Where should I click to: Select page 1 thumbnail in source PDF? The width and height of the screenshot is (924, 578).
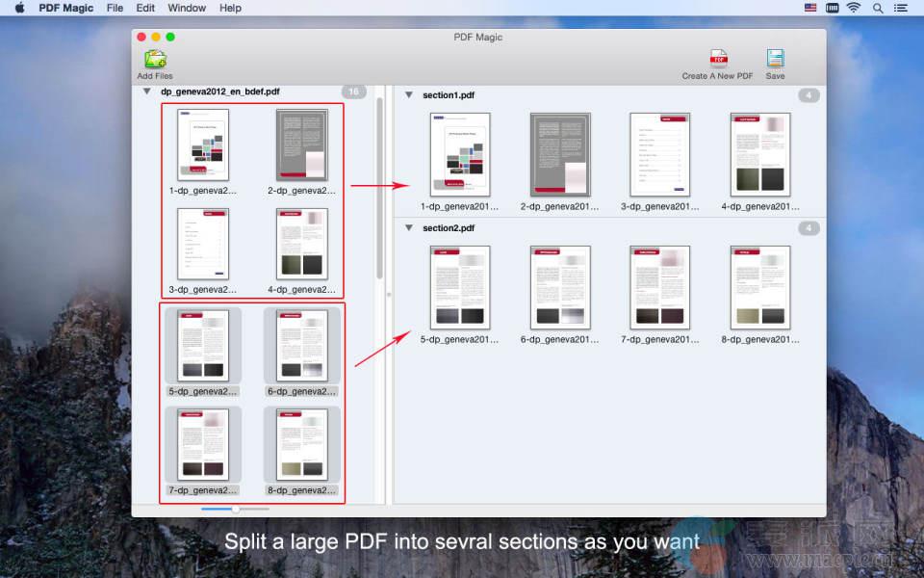click(203, 144)
